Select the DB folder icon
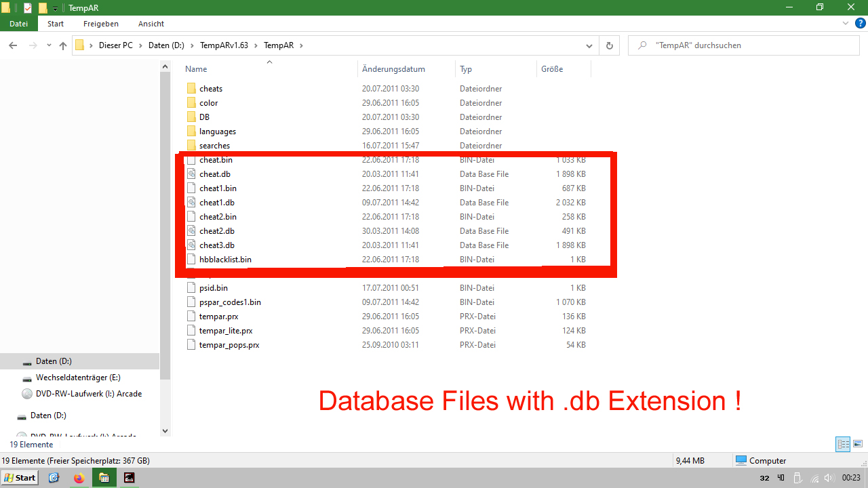The image size is (868, 488). pos(191,117)
